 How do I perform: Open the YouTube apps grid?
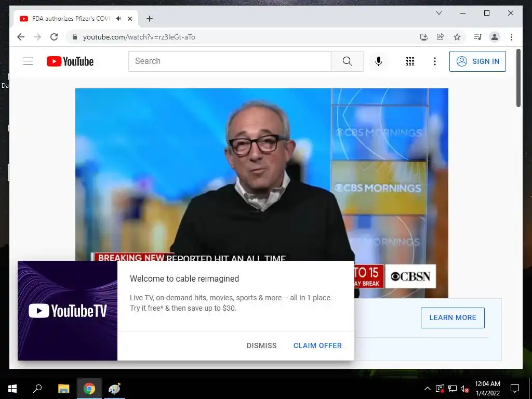pyautogui.click(x=410, y=61)
